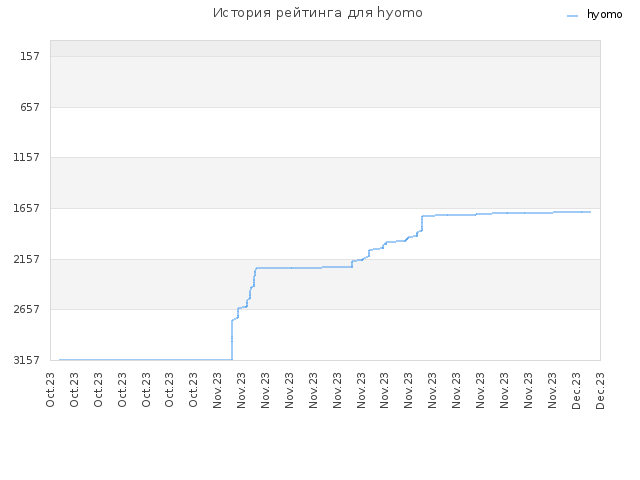Click the first Nov.23 x-axis label
Screen dimensions: 640x480
[x=217, y=390]
